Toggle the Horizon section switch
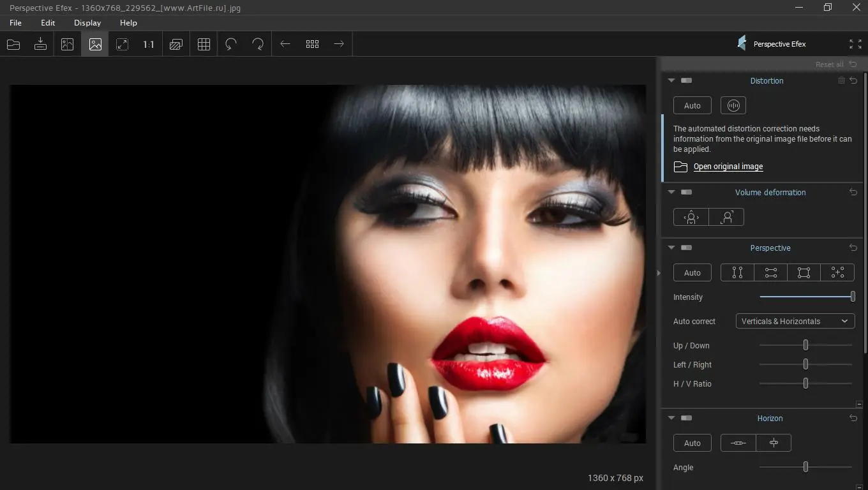 [x=686, y=418]
